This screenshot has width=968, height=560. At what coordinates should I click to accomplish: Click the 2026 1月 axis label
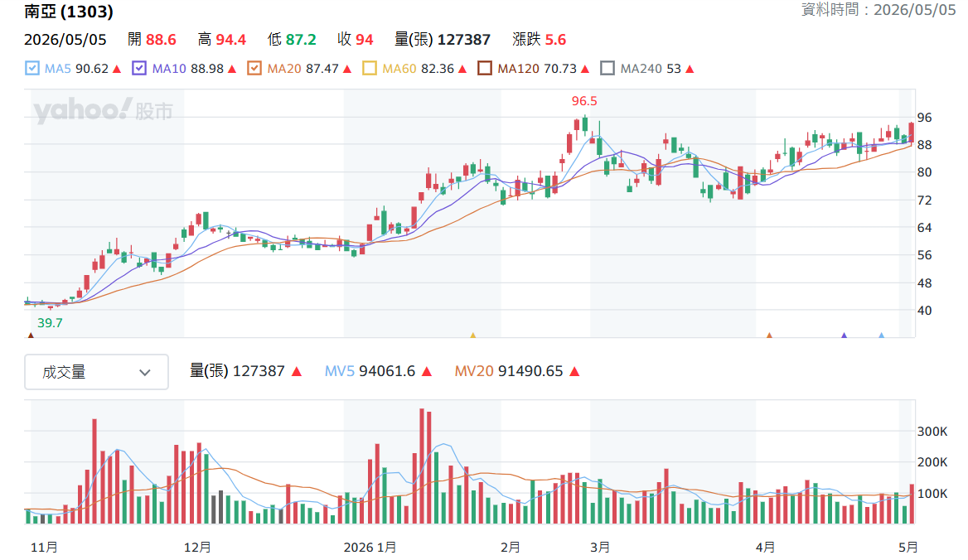click(x=370, y=547)
